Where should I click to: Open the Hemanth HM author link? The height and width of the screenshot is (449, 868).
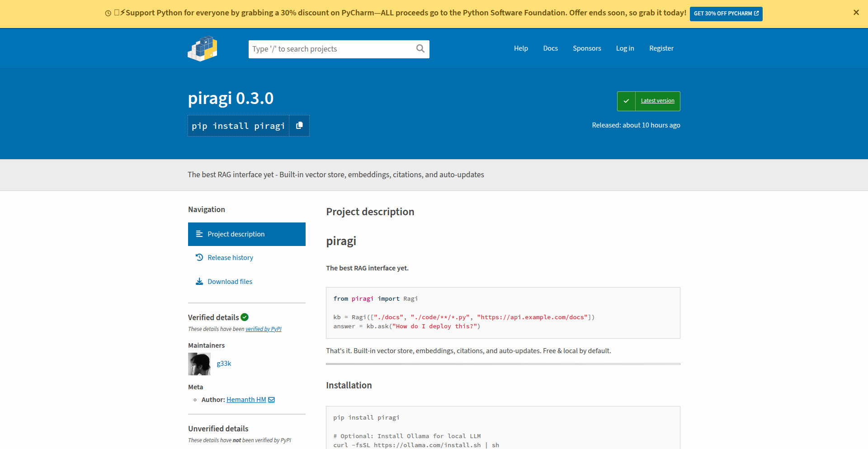point(246,400)
